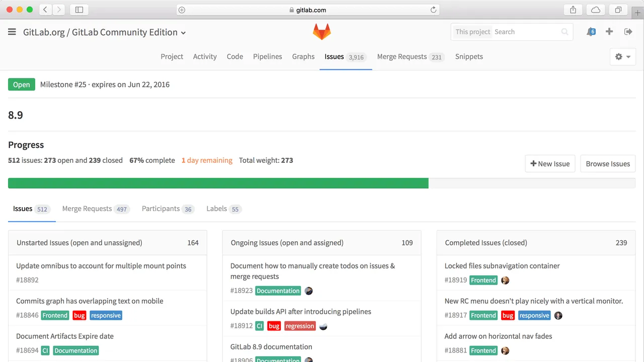
Task: Select milestone Merge Requests 497 tab
Action: click(96, 209)
